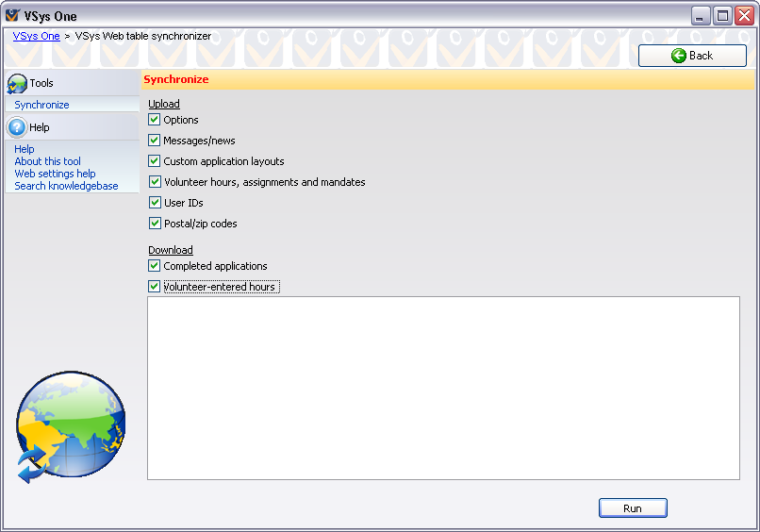Collapse the Help panel header

click(73, 127)
